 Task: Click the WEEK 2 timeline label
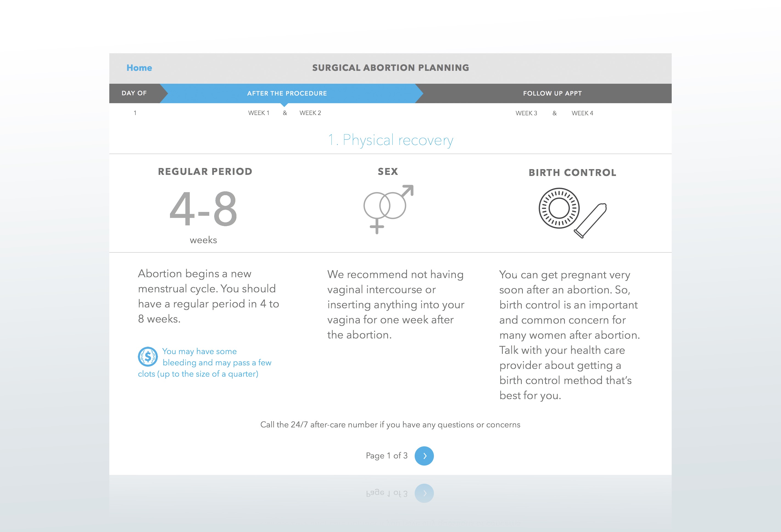(x=310, y=113)
